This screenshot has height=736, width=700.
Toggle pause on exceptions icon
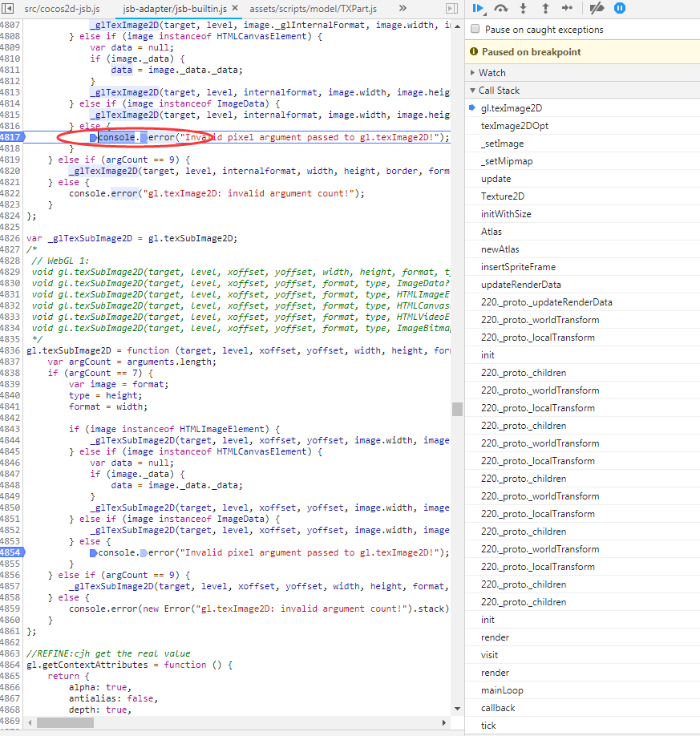620,8
